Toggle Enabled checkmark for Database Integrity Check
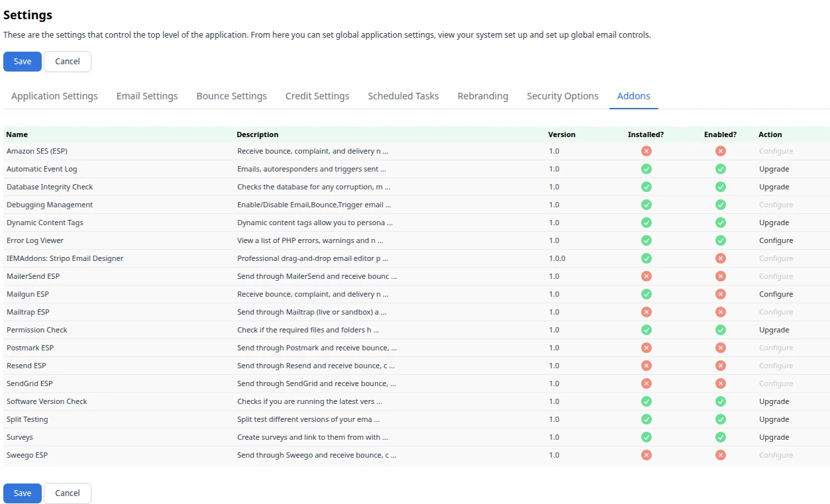The height and width of the screenshot is (504, 830). [x=721, y=187]
